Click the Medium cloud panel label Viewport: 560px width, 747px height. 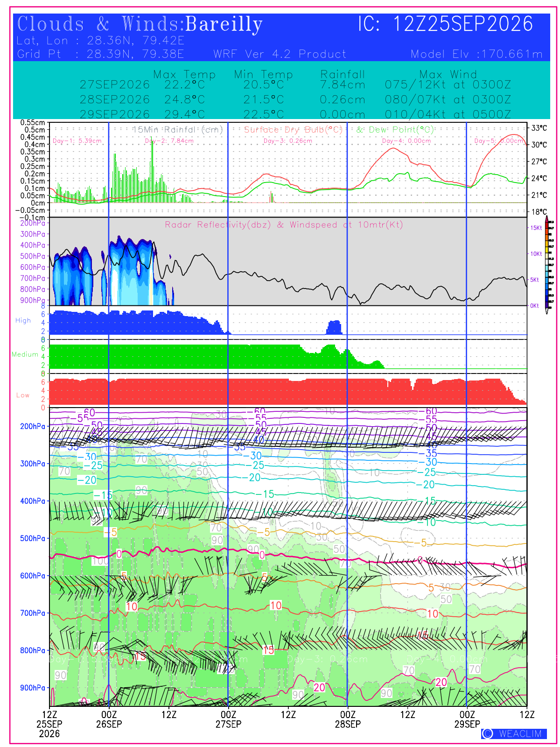point(25,354)
